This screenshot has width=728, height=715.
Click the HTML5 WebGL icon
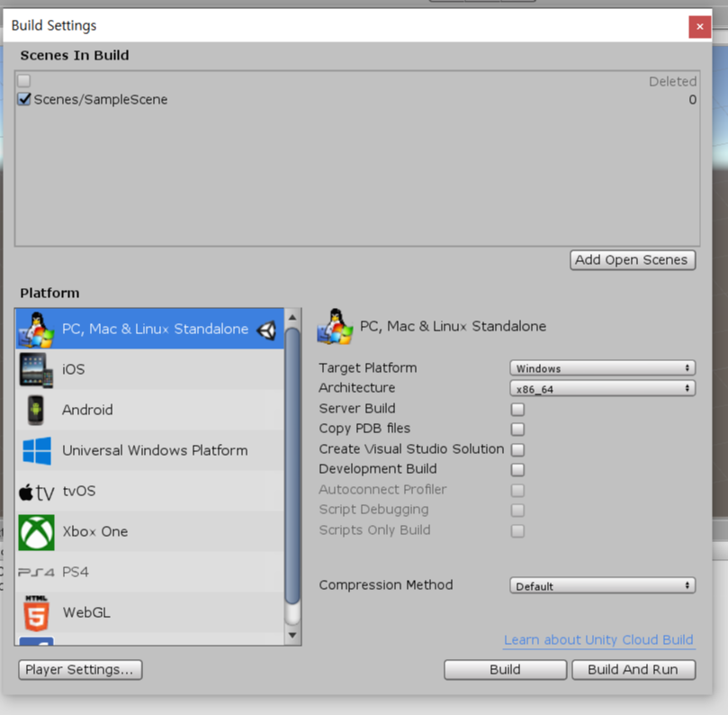pos(36,612)
